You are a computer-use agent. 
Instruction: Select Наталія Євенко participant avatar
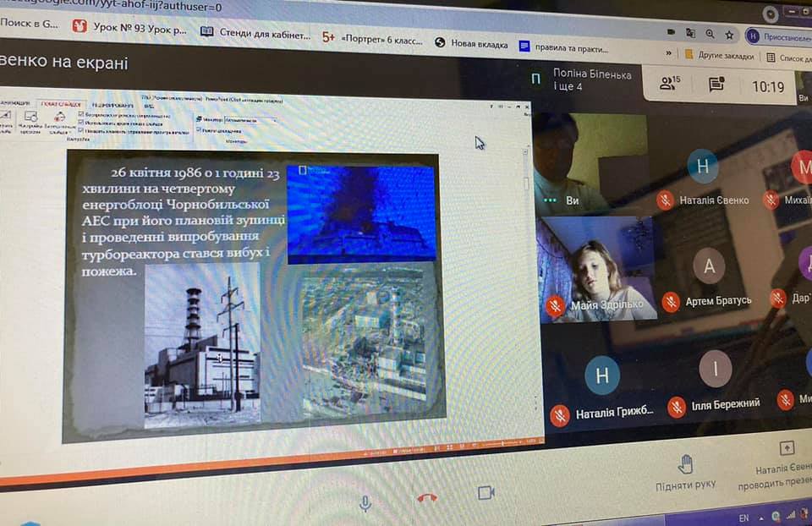[702, 167]
